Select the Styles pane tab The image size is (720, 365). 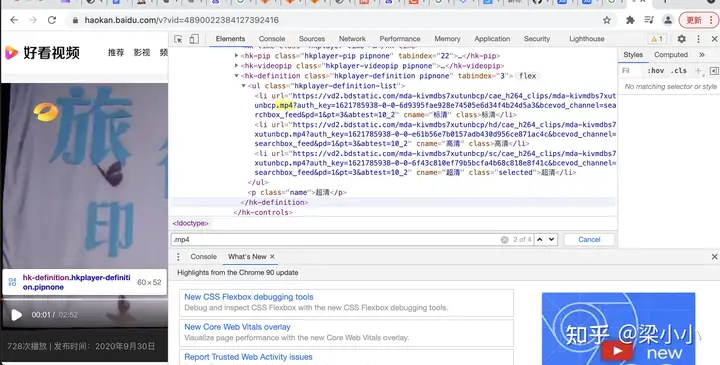[x=633, y=55]
